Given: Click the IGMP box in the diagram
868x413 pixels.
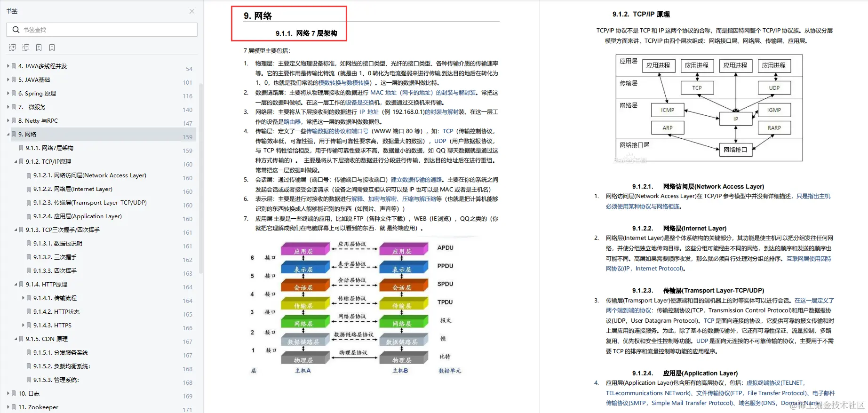Looking at the screenshot, I should (x=774, y=110).
